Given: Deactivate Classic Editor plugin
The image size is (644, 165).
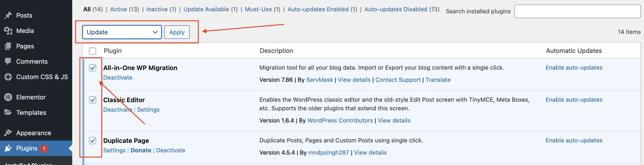Looking at the screenshot, I should [x=118, y=110].
